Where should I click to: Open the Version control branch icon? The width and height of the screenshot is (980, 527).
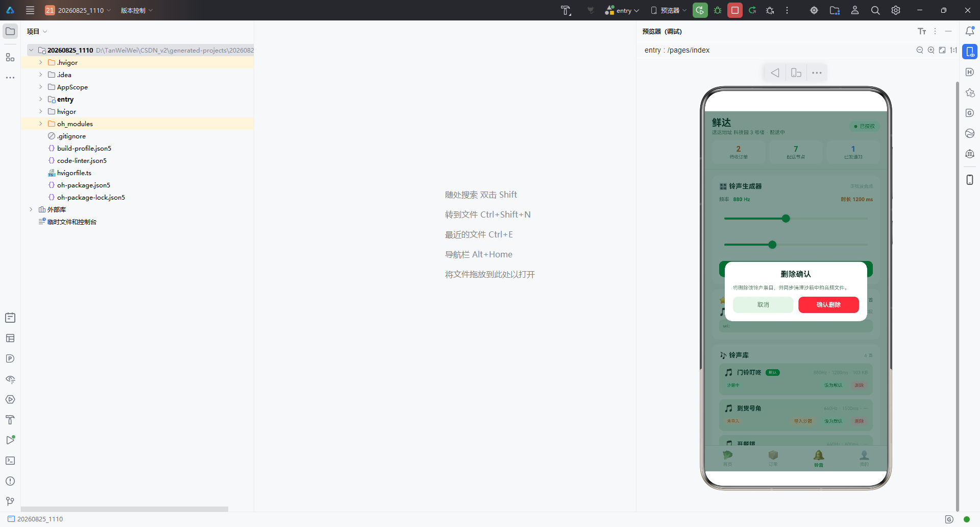[10, 501]
